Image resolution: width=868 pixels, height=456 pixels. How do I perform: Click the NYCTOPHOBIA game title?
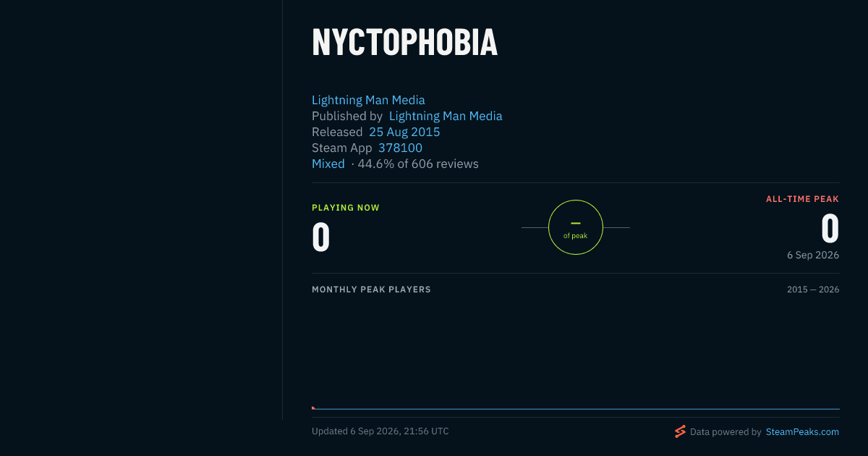pyautogui.click(x=405, y=43)
